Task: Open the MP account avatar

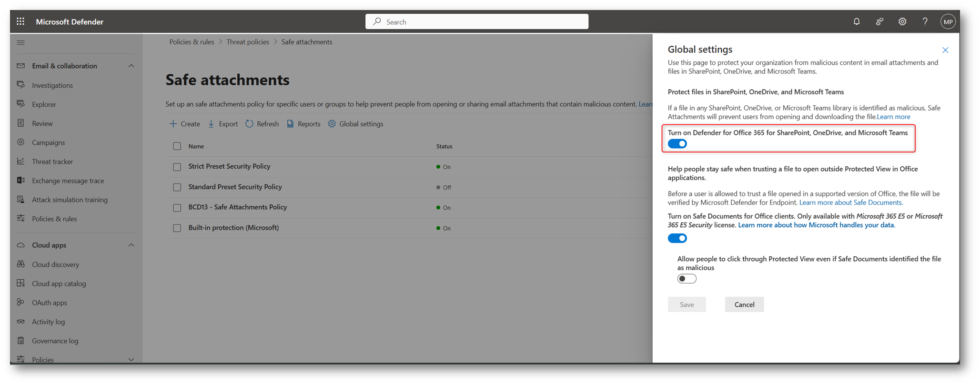Action: click(x=948, y=21)
